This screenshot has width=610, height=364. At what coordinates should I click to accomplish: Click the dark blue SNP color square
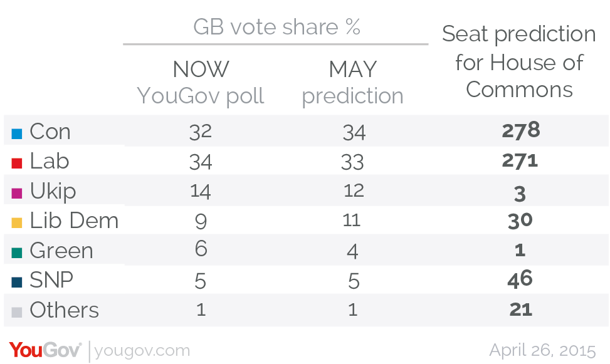(x=17, y=283)
